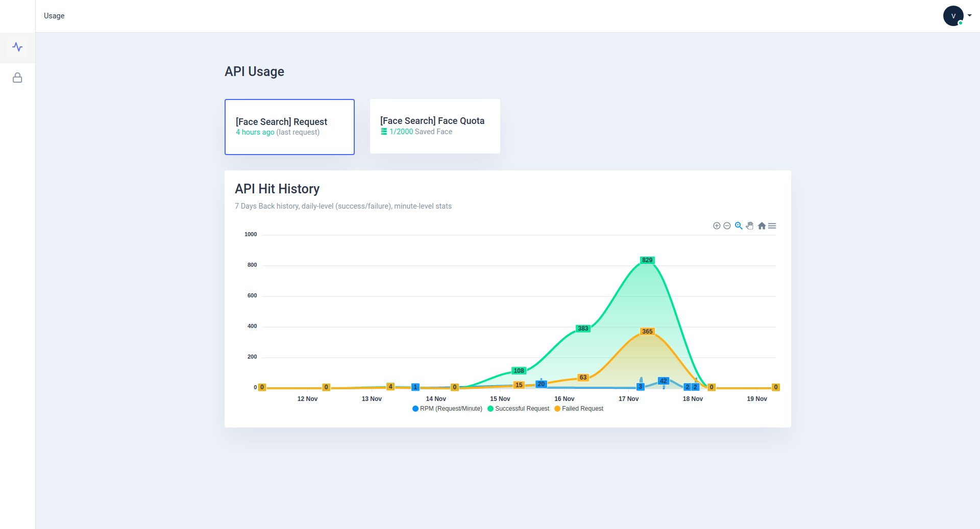Expand the user account dropdown arrow
The width and height of the screenshot is (980, 529).
969,15
